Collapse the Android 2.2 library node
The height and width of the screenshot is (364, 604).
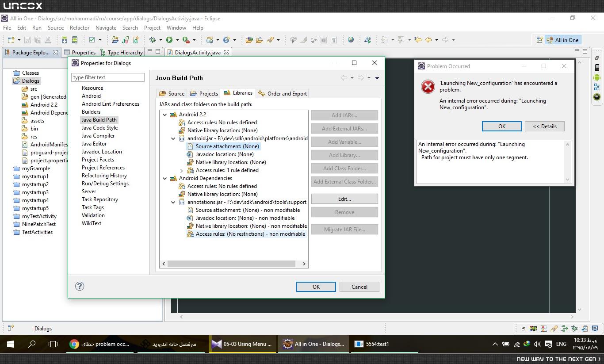(x=165, y=115)
